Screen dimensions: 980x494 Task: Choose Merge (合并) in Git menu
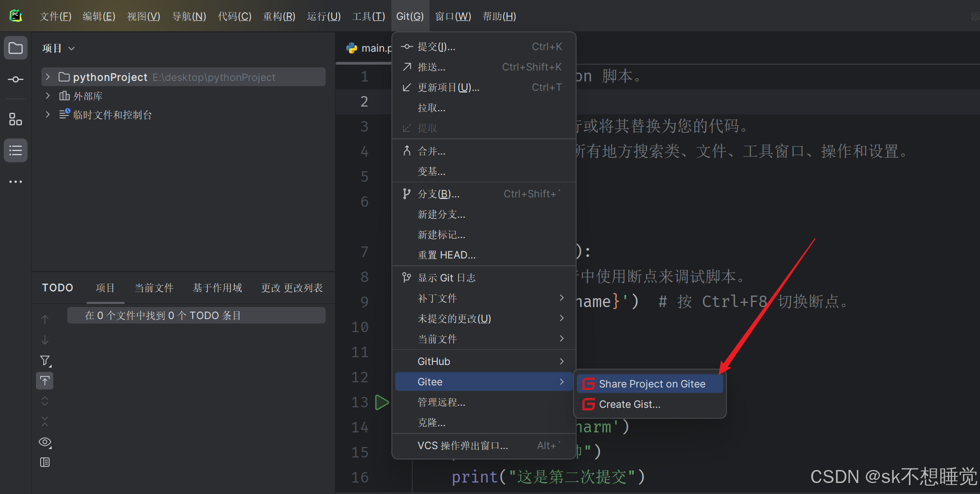coord(484,151)
